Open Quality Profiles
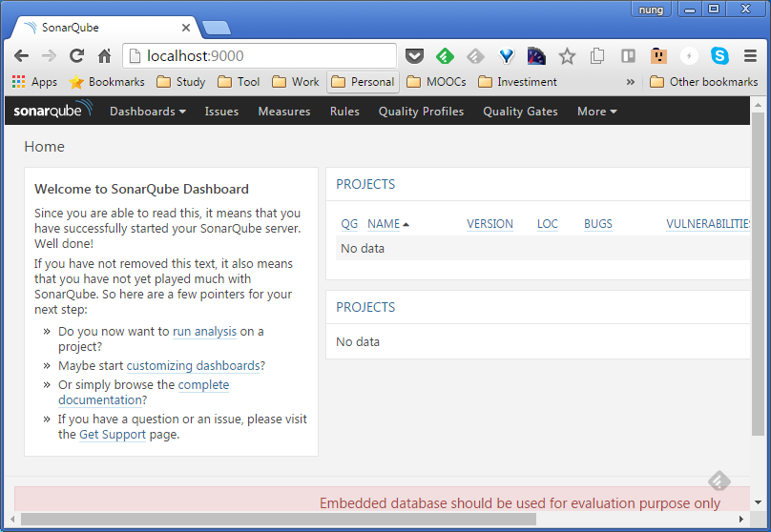 pos(422,112)
